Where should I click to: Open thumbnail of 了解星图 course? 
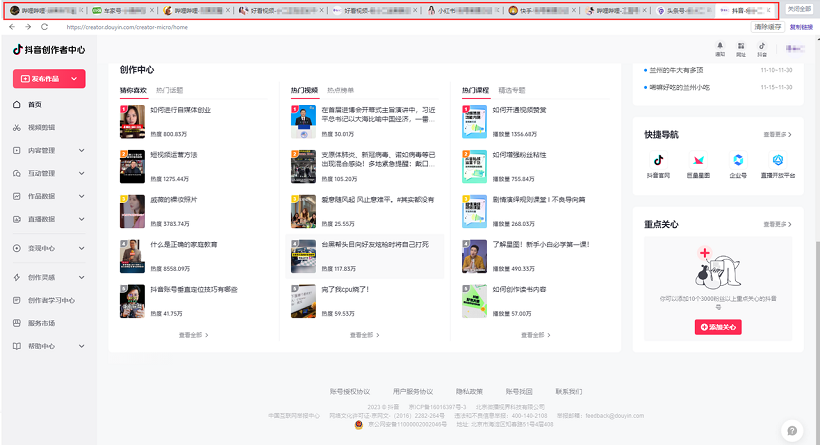click(474, 256)
